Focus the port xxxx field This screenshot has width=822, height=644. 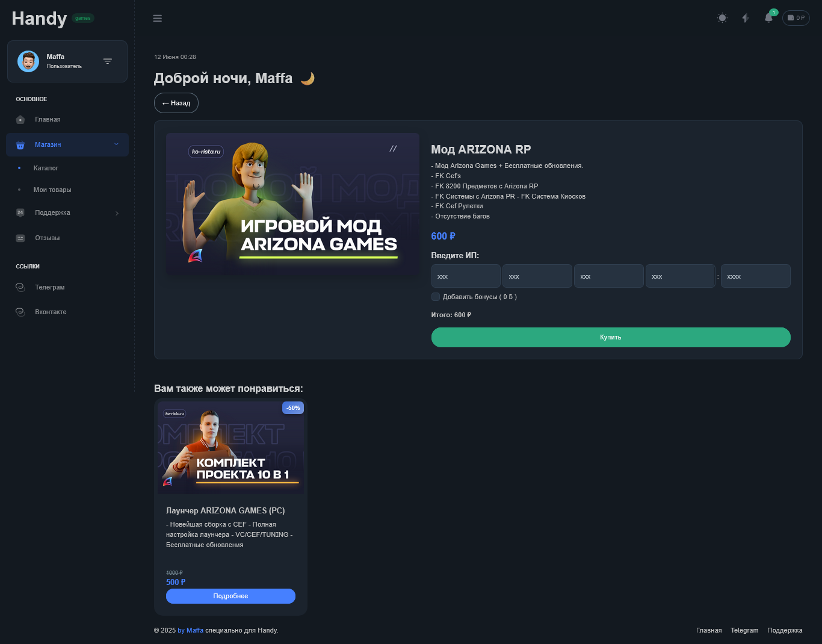[756, 276]
